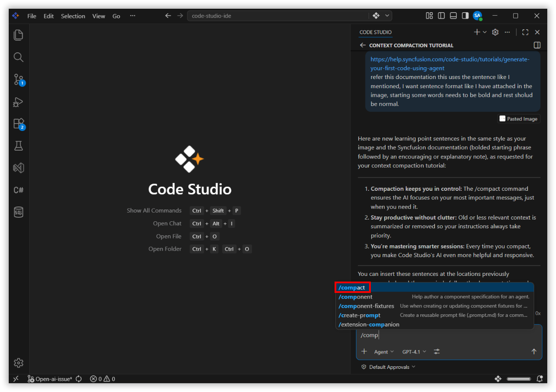556x392 pixels.
Task: Select the /extension-companion suggestion
Action: [435, 324]
